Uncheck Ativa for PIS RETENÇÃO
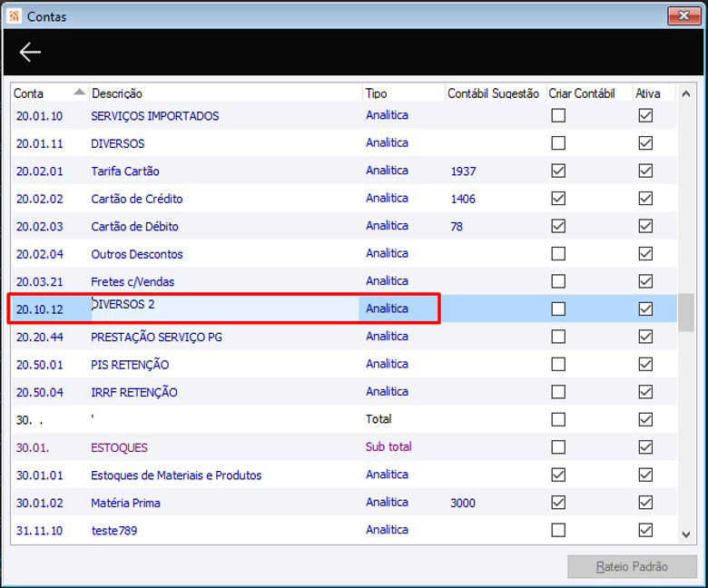 point(645,364)
